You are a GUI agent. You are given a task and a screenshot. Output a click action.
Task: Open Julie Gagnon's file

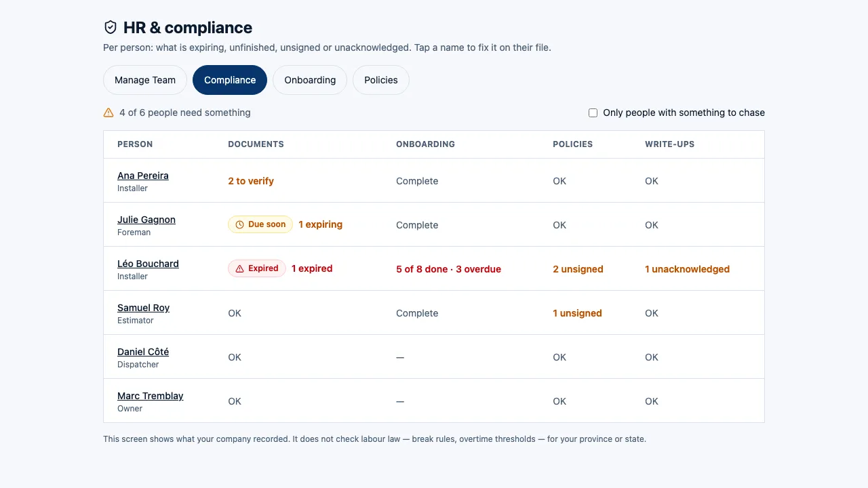[146, 220]
